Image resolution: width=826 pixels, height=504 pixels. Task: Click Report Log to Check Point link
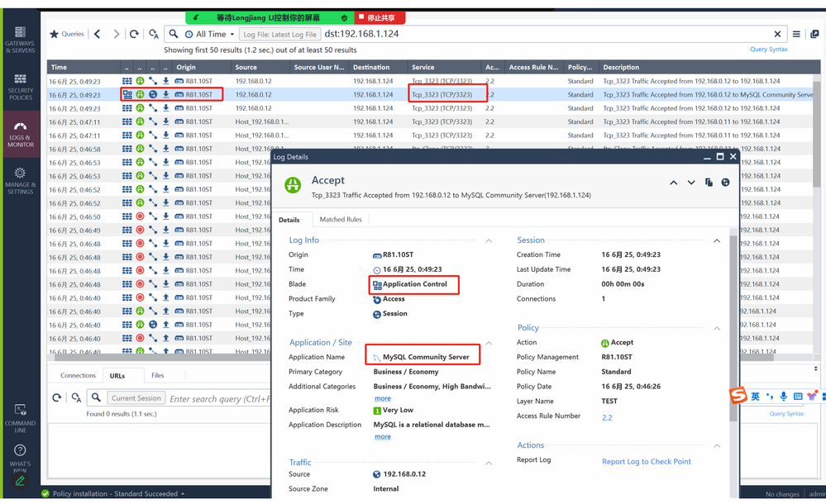(x=646, y=461)
